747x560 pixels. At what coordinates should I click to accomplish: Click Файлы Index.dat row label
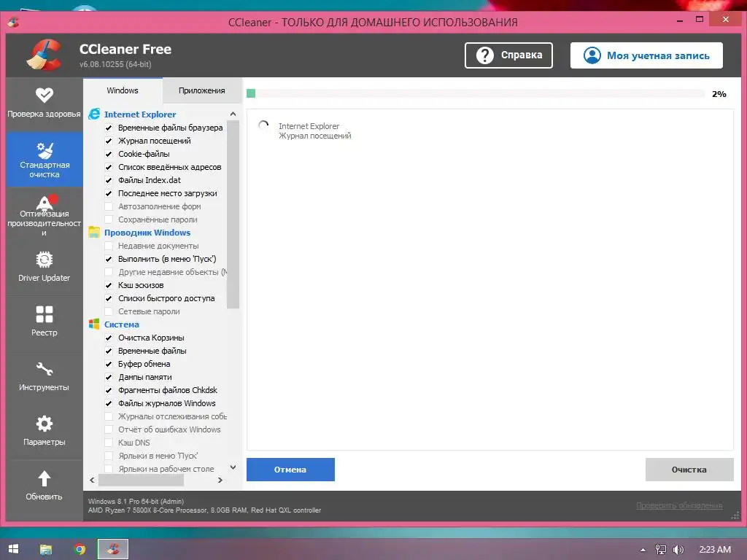150,180
